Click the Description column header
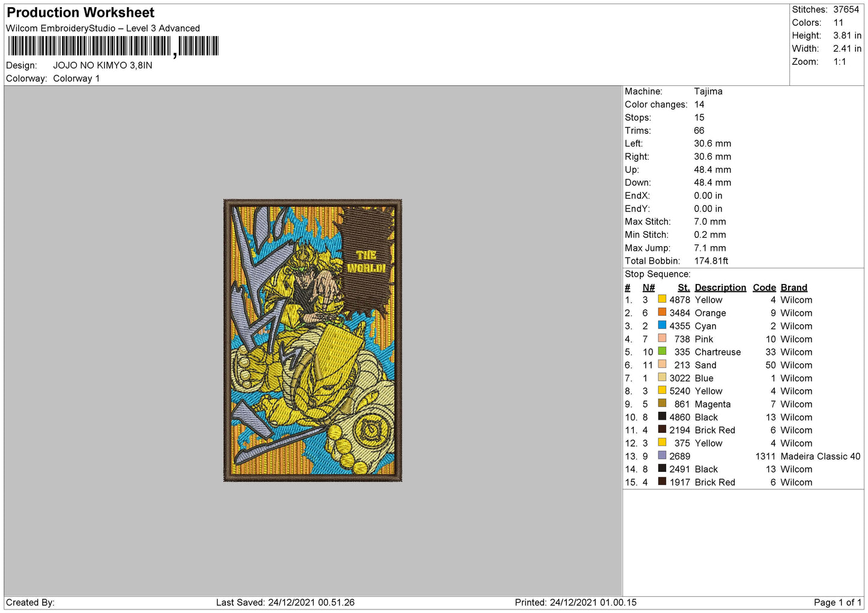The height and width of the screenshot is (613, 868). pyautogui.click(x=720, y=288)
